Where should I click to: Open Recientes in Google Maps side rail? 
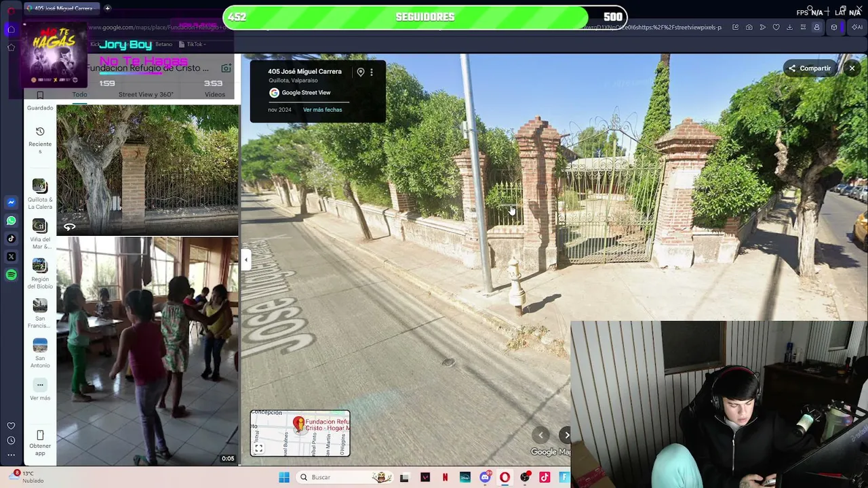click(40, 140)
